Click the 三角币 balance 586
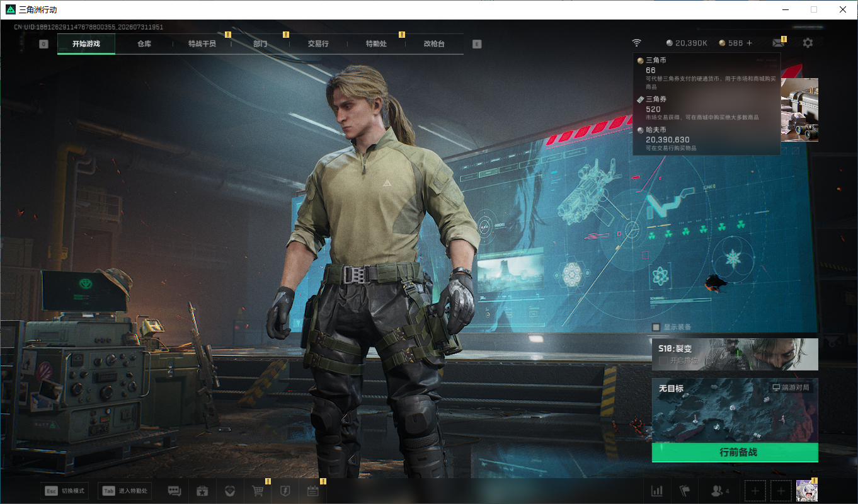This screenshot has width=858, height=504. 731,43
